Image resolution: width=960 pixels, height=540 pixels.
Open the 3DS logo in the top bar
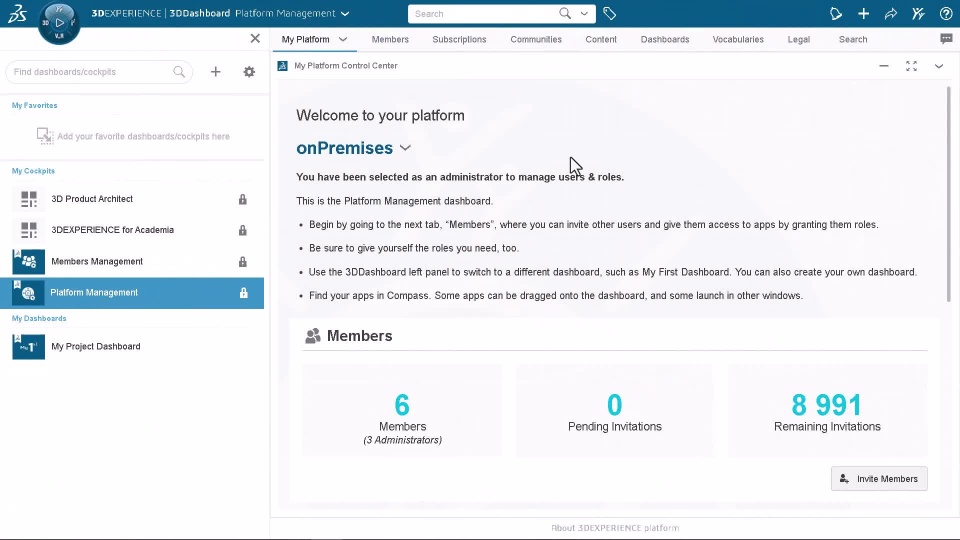tap(17, 13)
